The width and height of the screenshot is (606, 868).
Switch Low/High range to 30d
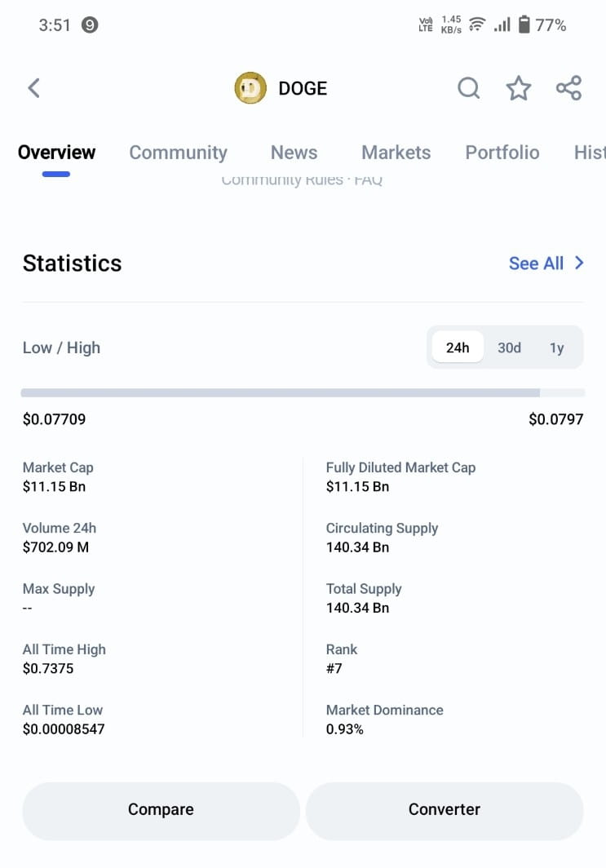tap(509, 348)
